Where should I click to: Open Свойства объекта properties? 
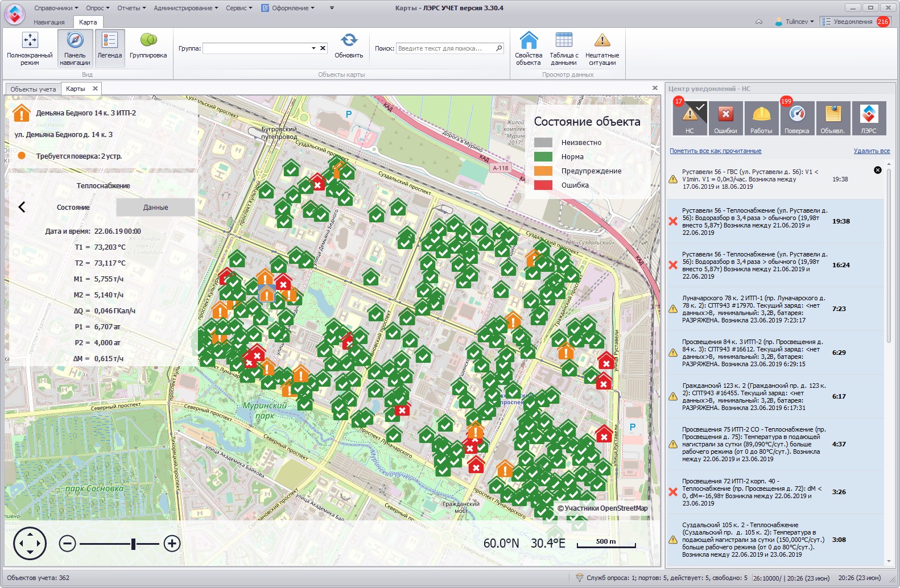(529, 49)
